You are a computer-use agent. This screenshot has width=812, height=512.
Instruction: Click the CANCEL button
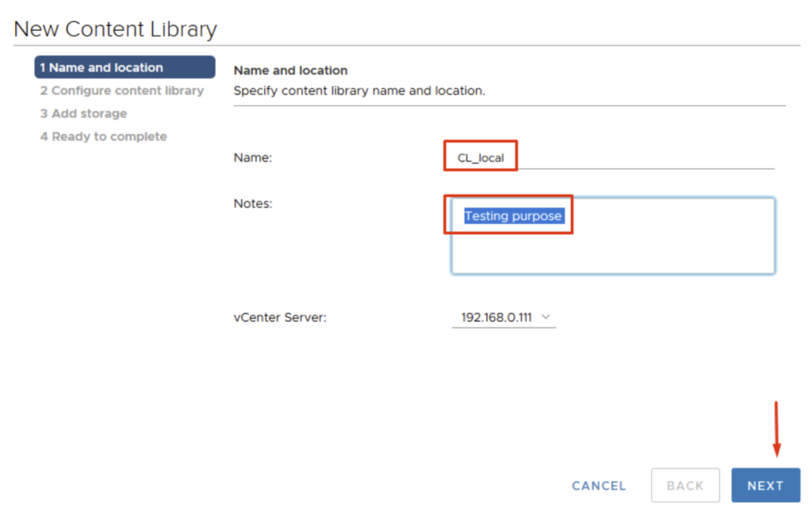[x=599, y=486]
